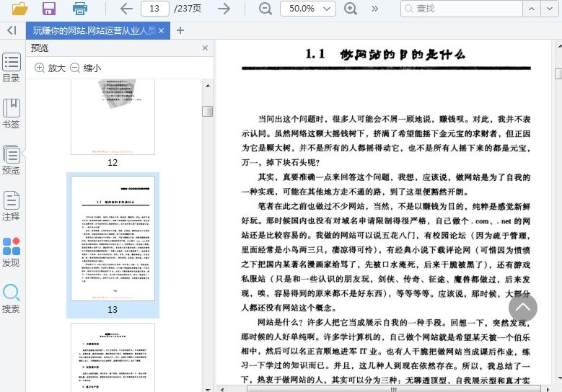The width and height of the screenshot is (562, 392).
Task: Click the page number field showing 13
Action: tap(155, 8)
